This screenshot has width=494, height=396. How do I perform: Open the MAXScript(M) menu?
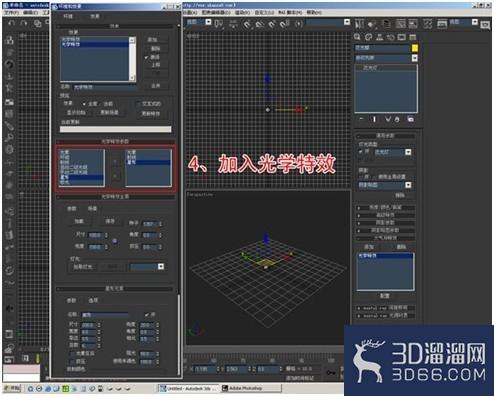[x=290, y=12]
